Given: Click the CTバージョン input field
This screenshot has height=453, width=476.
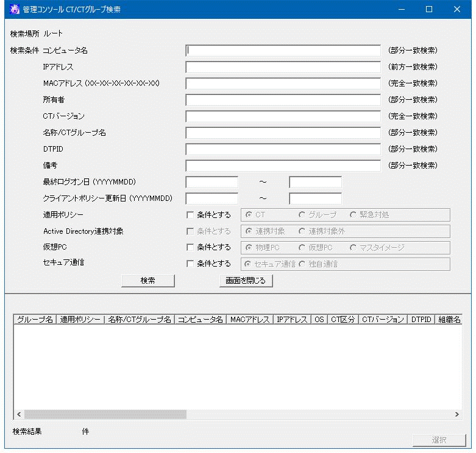Looking at the screenshot, I should click(x=283, y=116).
